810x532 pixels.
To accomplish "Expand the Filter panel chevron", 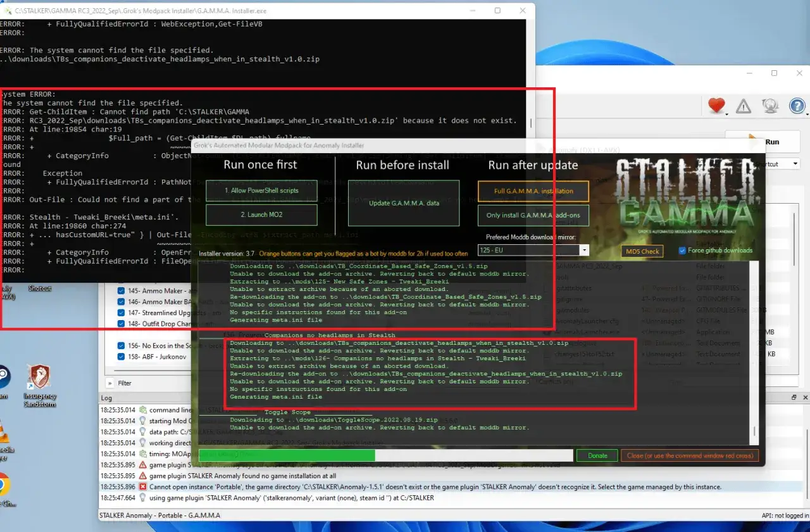I will click(x=109, y=383).
